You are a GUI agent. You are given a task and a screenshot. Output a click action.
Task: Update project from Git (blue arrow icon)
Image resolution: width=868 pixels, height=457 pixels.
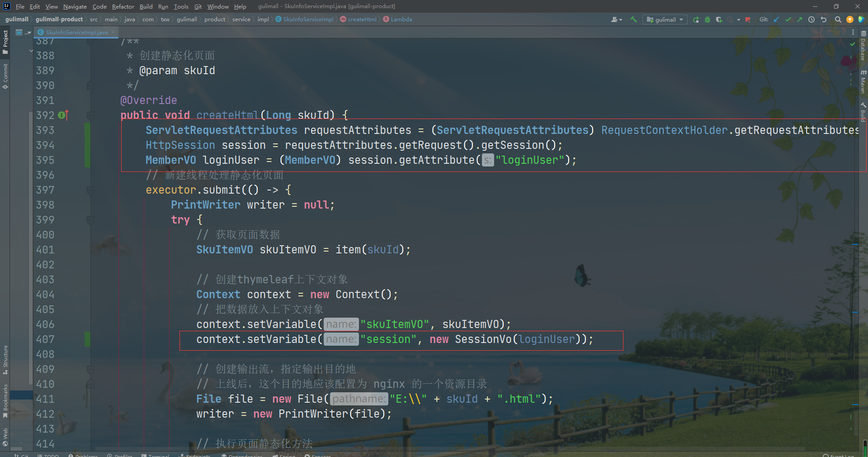coord(776,19)
